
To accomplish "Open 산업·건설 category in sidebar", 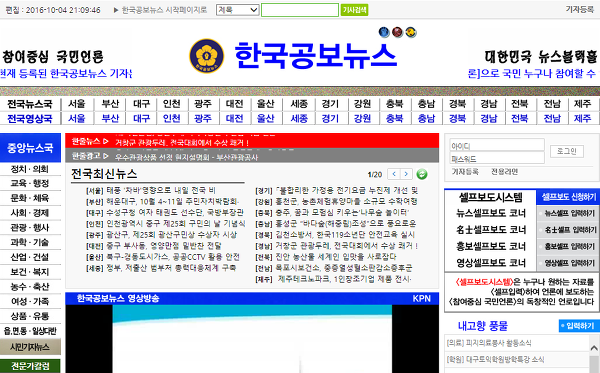I will pyautogui.click(x=30, y=257).
